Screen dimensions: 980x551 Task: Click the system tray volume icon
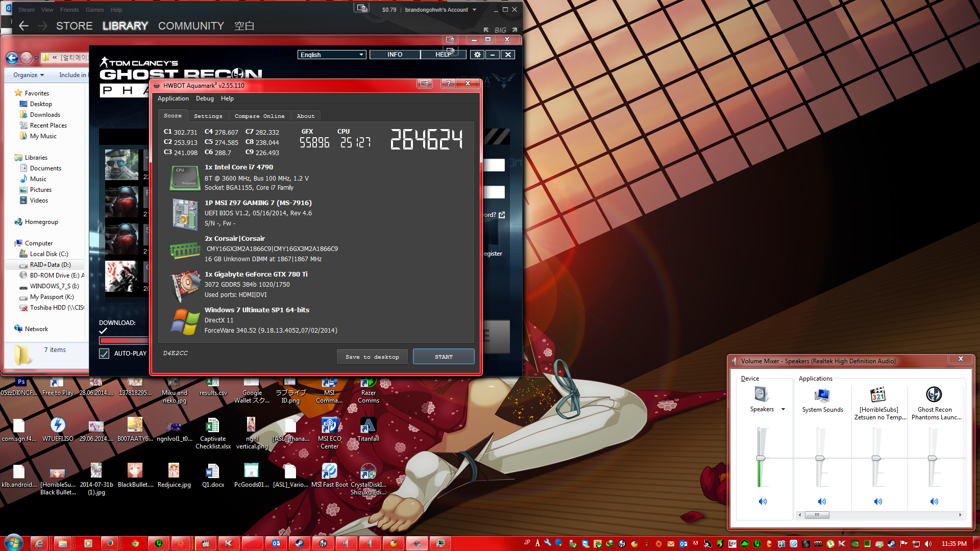tap(928, 544)
